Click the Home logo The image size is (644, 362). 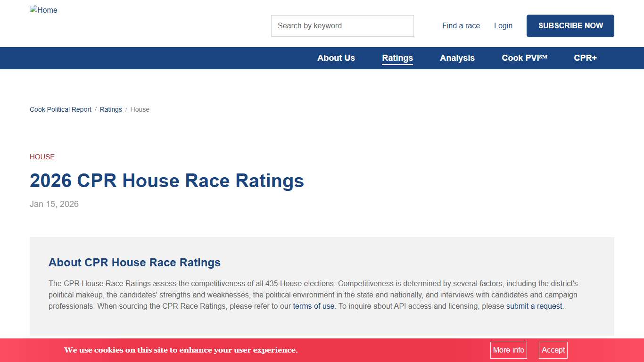[43, 10]
